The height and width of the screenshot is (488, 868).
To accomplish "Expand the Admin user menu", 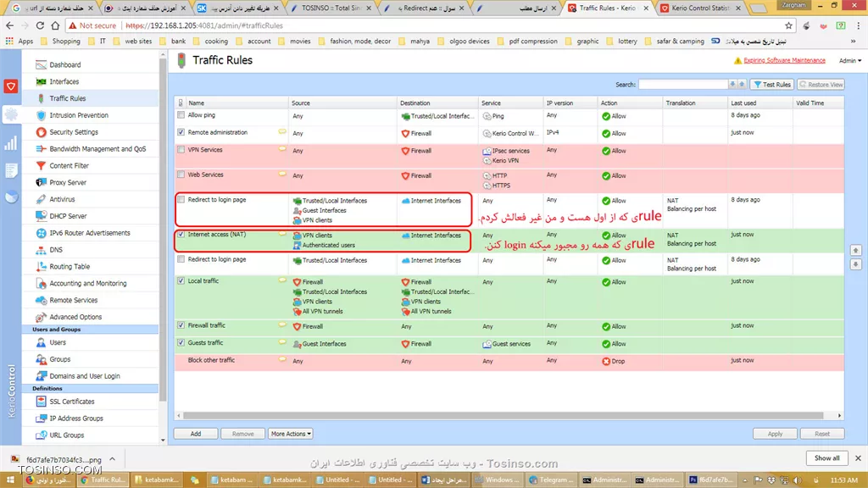I will (x=849, y=61).
